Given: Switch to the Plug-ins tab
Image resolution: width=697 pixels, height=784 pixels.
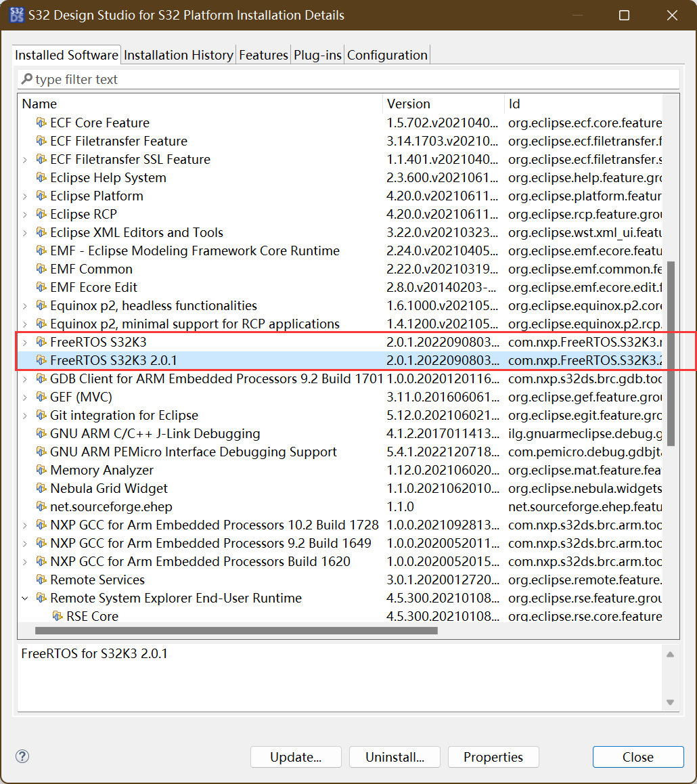Looking at the screenshot, I should point(317,55).
